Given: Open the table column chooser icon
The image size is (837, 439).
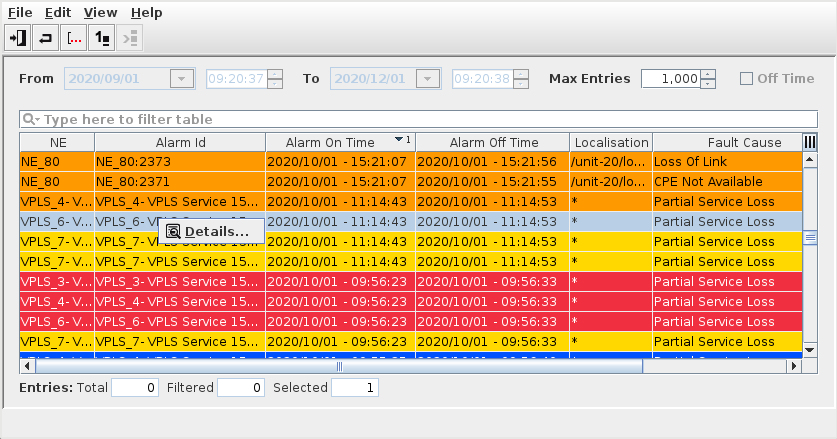Looking at the screenshot, I should click(810, 142).
